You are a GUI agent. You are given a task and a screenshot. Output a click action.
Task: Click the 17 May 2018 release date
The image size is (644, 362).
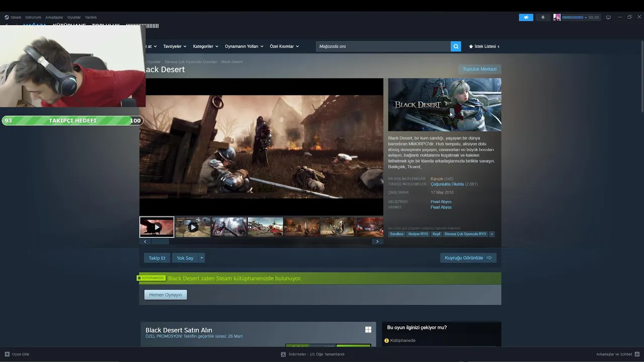coord(442,193)
